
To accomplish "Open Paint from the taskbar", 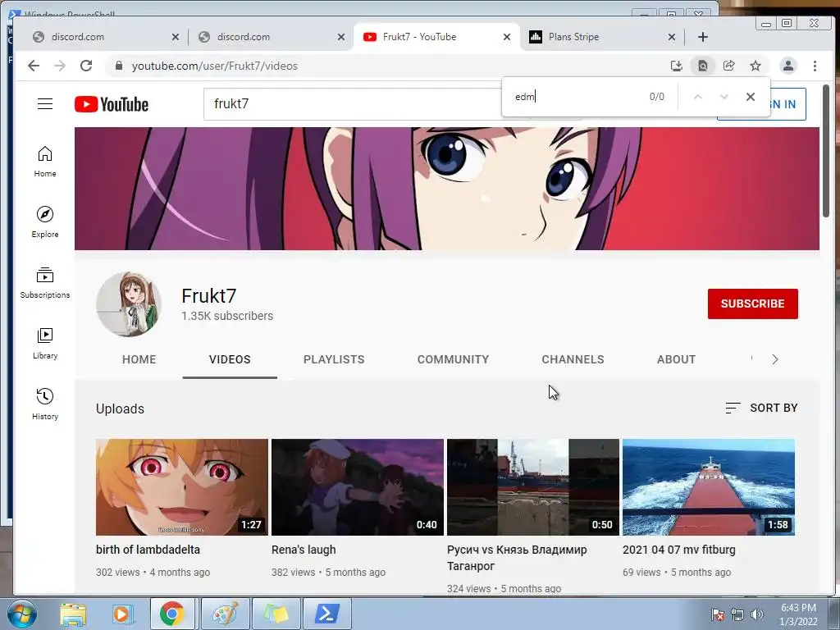I will pos(226,614).
